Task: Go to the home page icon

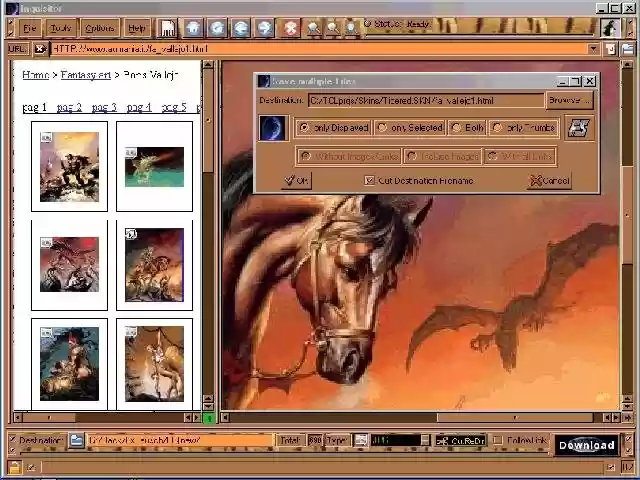Action: [193, 28]
